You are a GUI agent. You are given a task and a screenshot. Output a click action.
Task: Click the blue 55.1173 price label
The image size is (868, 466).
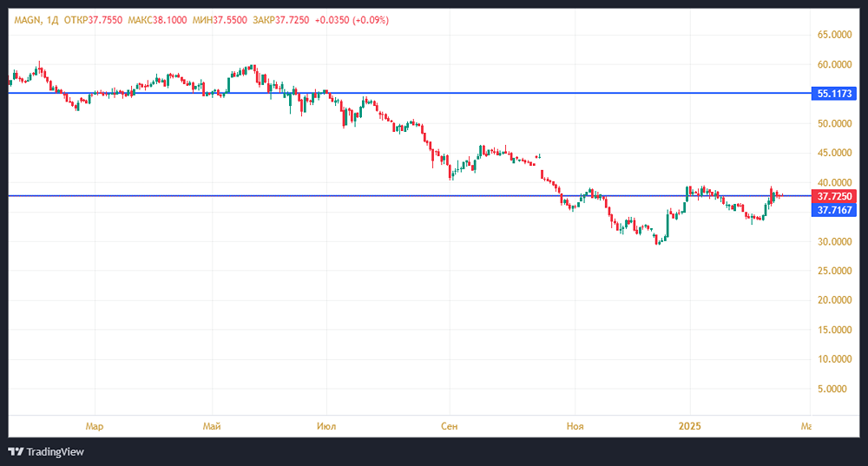(834, 93)
